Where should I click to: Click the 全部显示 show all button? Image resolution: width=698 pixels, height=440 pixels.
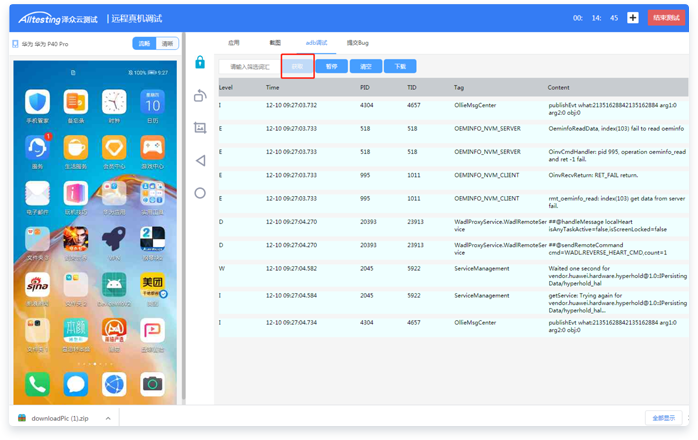[x=664, y=418]
